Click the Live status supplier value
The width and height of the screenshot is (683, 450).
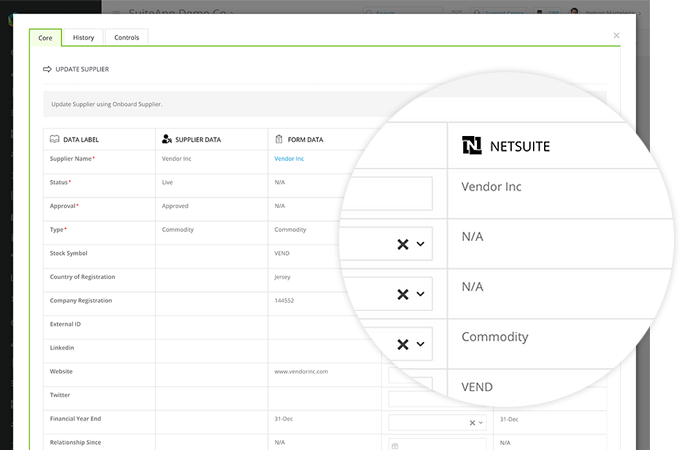167,182
